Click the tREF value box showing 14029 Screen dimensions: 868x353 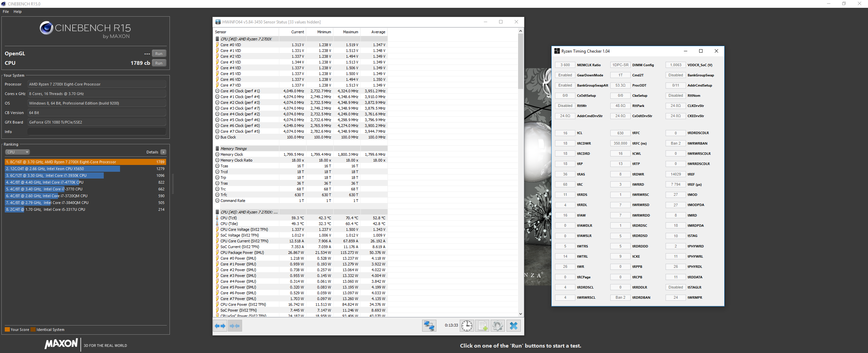tap(676, 174)
